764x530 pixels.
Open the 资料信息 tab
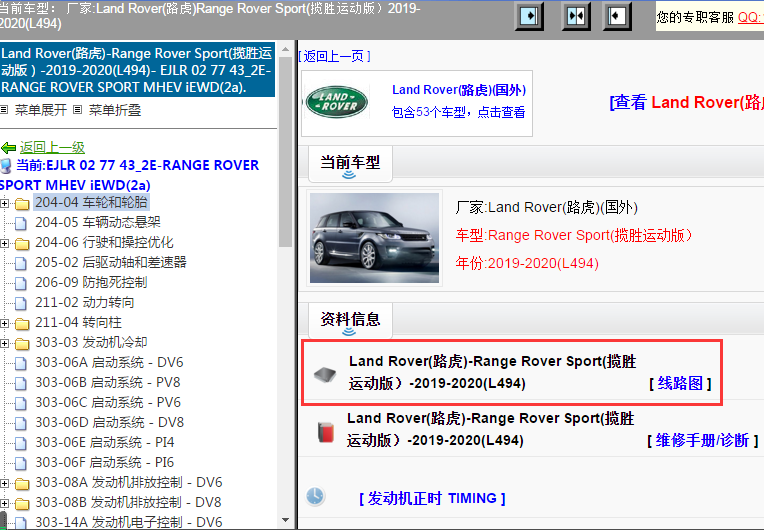(x=350, y=320)
